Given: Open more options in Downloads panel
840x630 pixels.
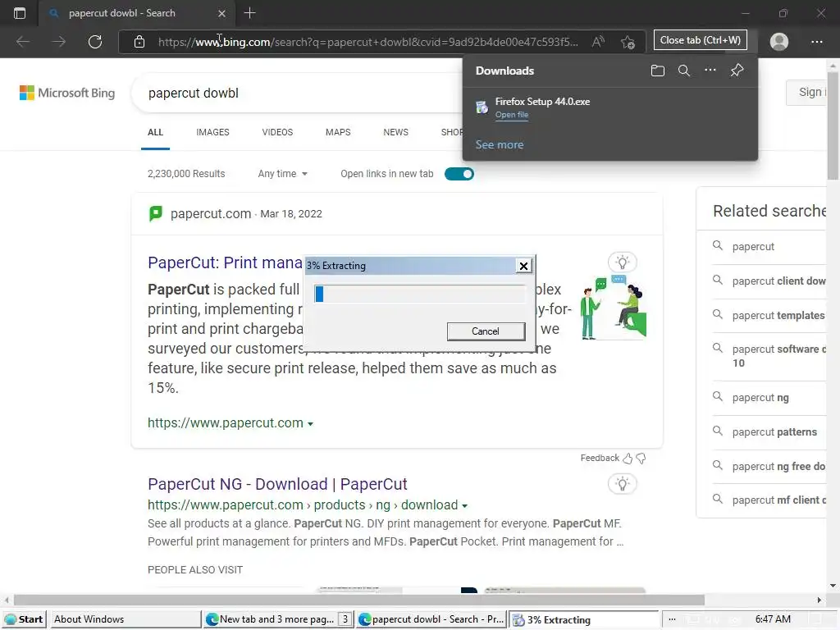Looking at the screenshot, I should click(710, 71).
